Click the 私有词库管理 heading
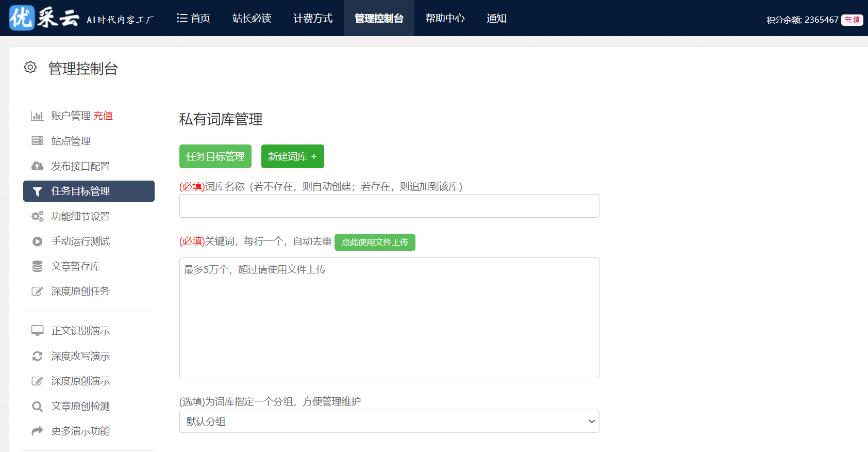Viewport: 868px width, 452px height. 221,119
